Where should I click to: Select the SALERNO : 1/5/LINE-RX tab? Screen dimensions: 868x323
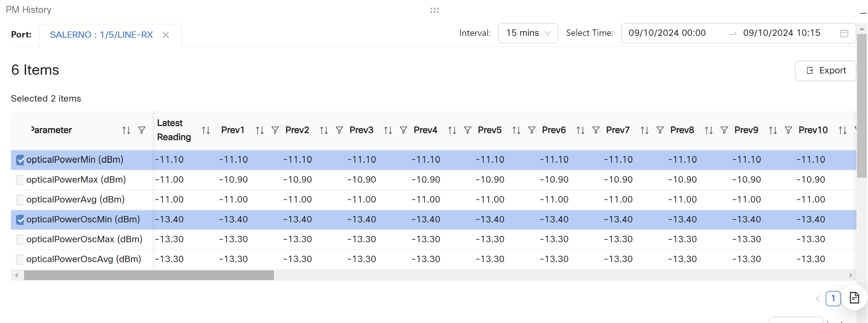pyautogui.click(x=101, y=35)
